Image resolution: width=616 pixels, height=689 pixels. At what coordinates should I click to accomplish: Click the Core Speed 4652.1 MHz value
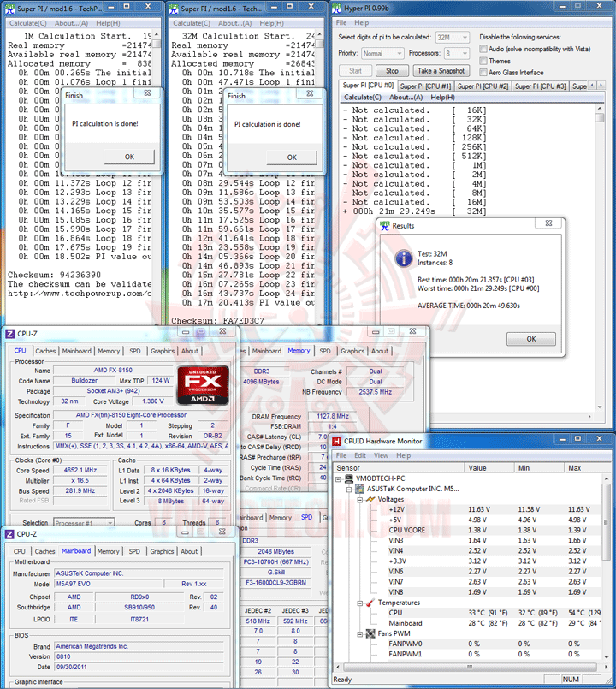coord(80,470)
